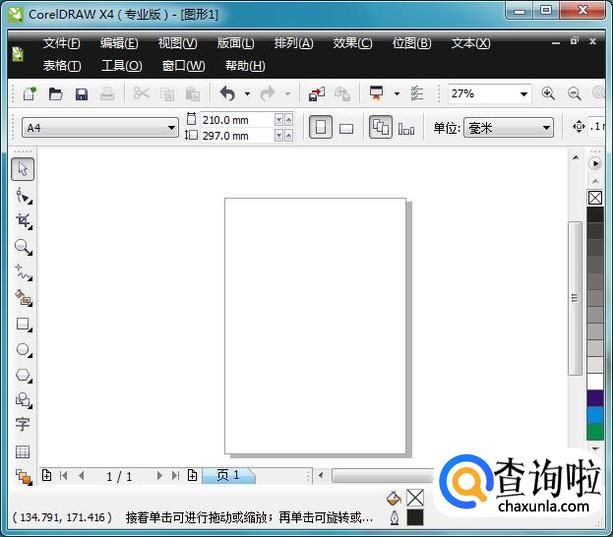
Task: Click the page width field 210.0 mm
Action: (x=238, y=120)
